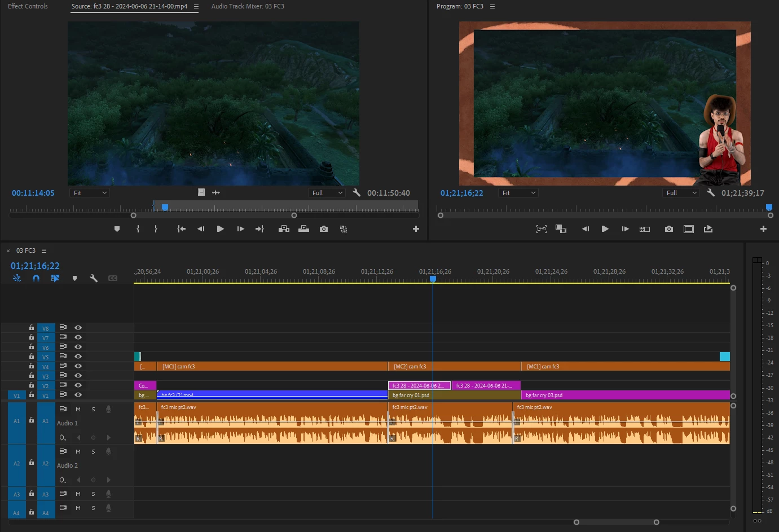This screenshot has width=779, height=532.
Task: Play the Source monitor clip
Action: coord(220,229)
